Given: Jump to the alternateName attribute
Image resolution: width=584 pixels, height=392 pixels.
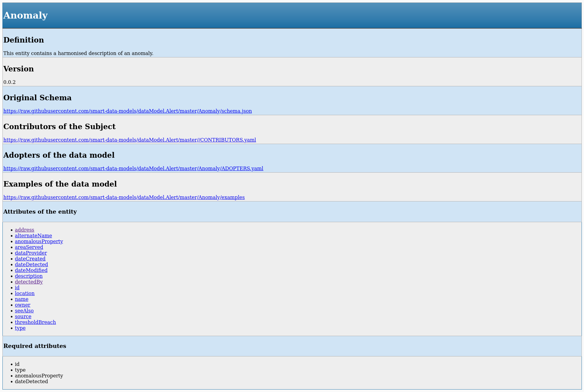Looking at the screenshot, I should coord(33,236).
